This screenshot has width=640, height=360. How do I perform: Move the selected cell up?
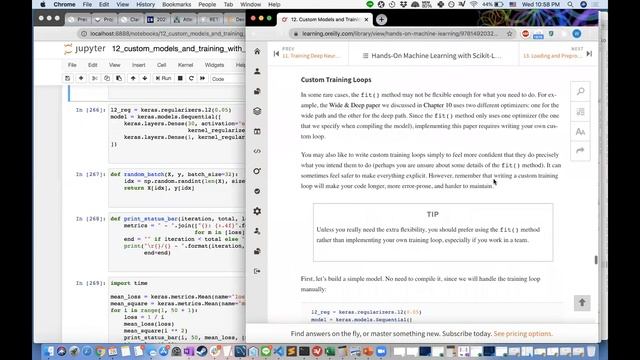coord(133,78)
